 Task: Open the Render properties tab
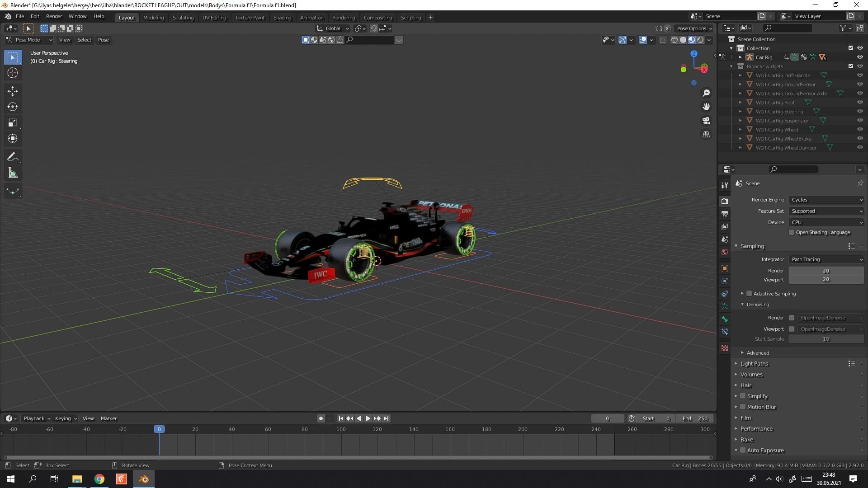coord(725,201)
